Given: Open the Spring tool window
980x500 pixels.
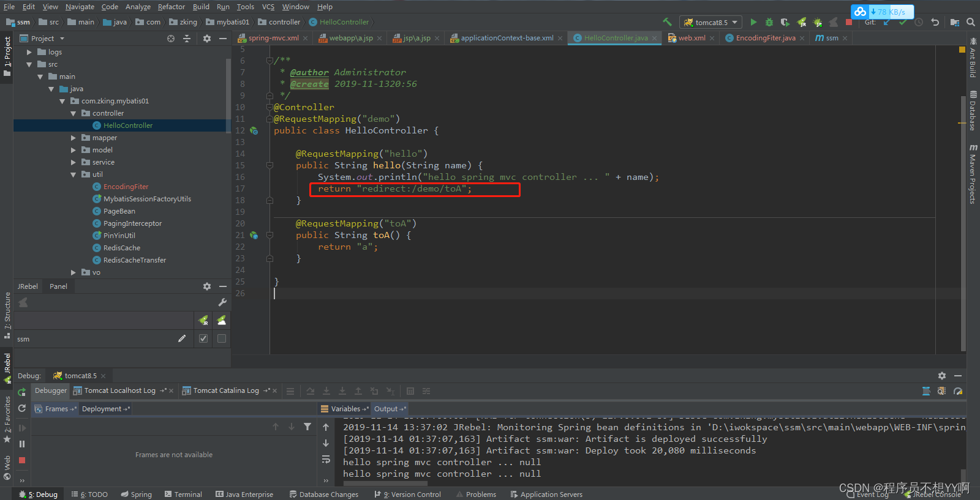Looking at the screenshot, I should click(136, 494).
